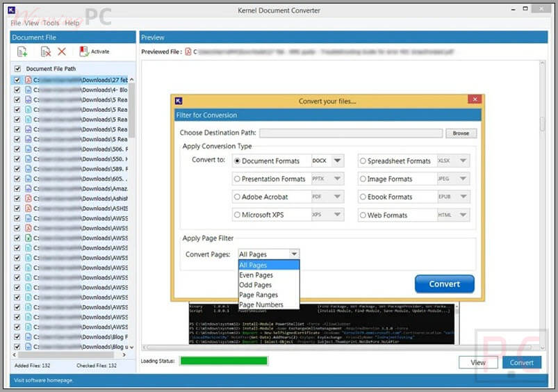
Task: Click the file icon of Downloads\589 row
Action: tap(28, 169)
